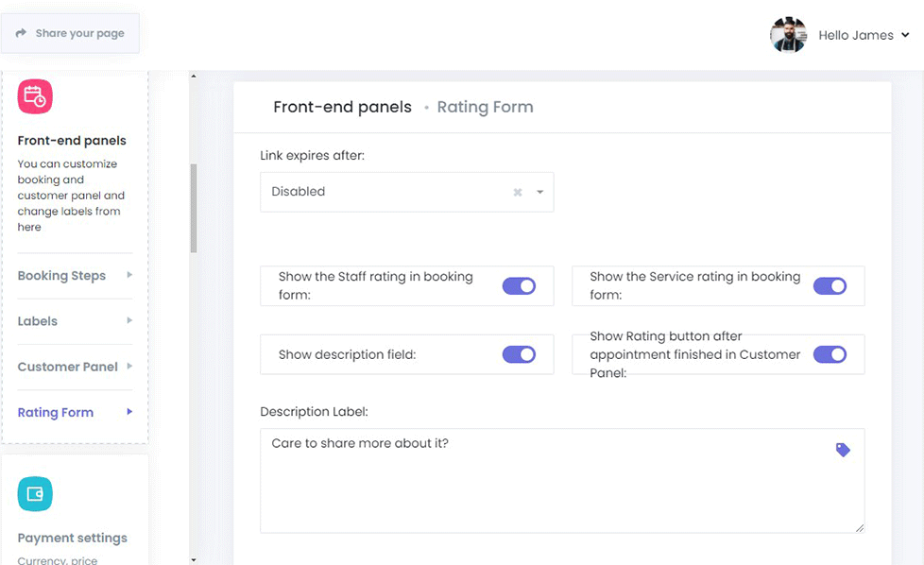
Task: Click James's profile avatar
Action: click(x=788, y=35)
